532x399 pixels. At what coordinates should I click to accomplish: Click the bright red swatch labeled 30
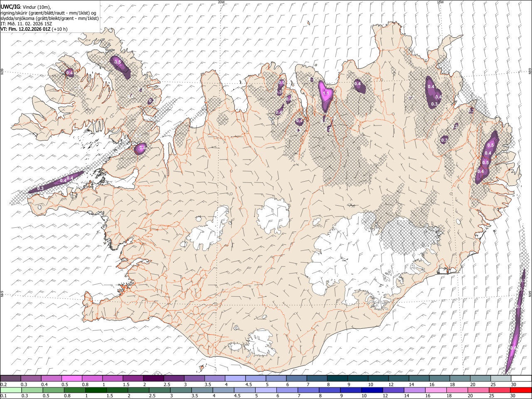pos(521,390)
